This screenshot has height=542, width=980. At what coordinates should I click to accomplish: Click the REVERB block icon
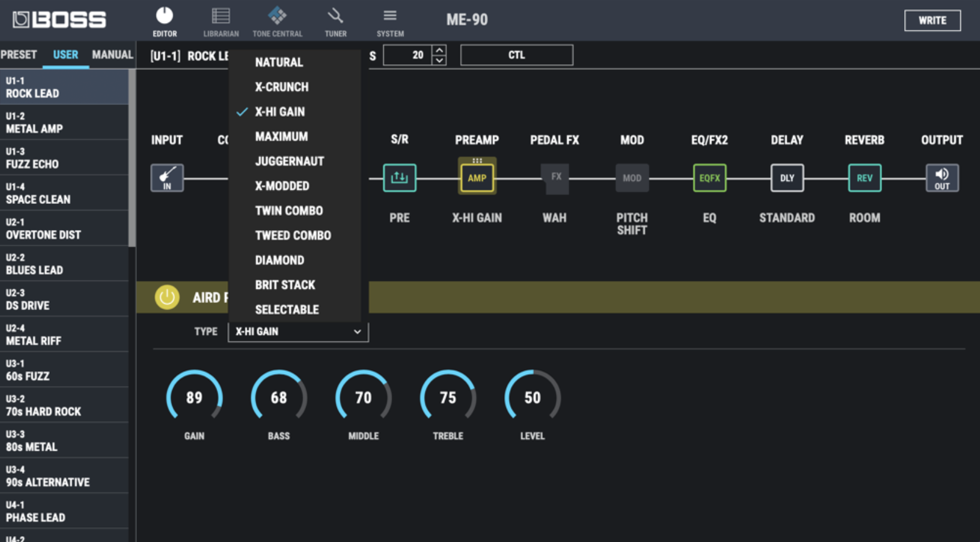tap(864, 177)
